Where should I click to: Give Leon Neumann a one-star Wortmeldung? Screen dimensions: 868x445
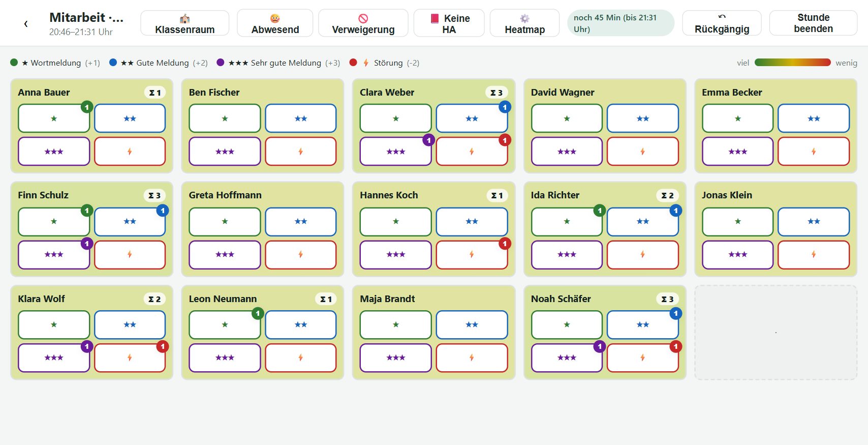click(x=225, y=324)
